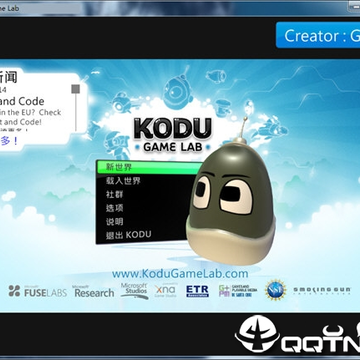360x360 pixels.
Task: Open the 说明 help menu item
Action: 114,221
